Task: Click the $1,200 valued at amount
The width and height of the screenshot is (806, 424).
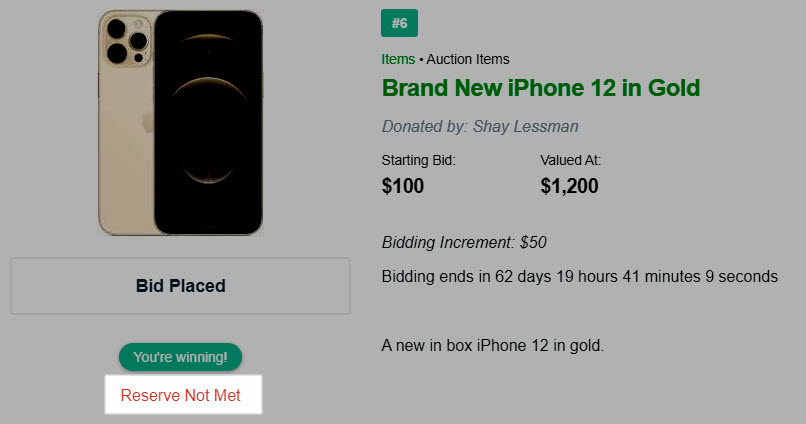Action: click(569, 186)
